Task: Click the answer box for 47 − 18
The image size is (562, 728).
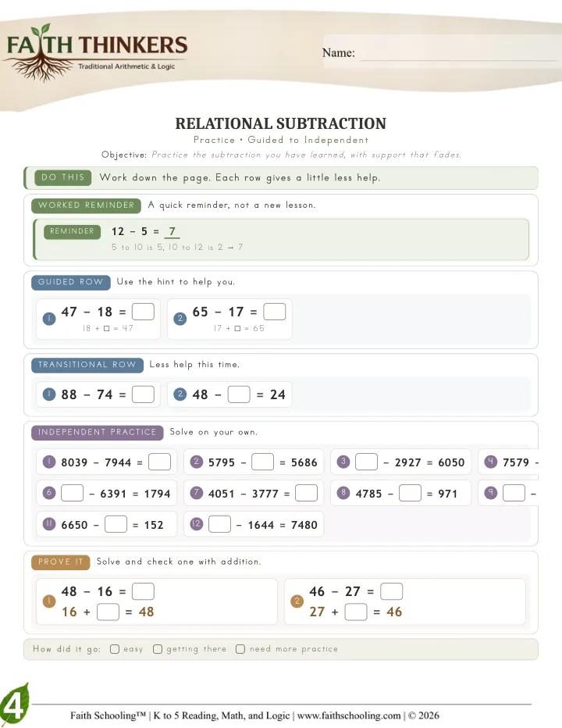Action: click(143, 312)
